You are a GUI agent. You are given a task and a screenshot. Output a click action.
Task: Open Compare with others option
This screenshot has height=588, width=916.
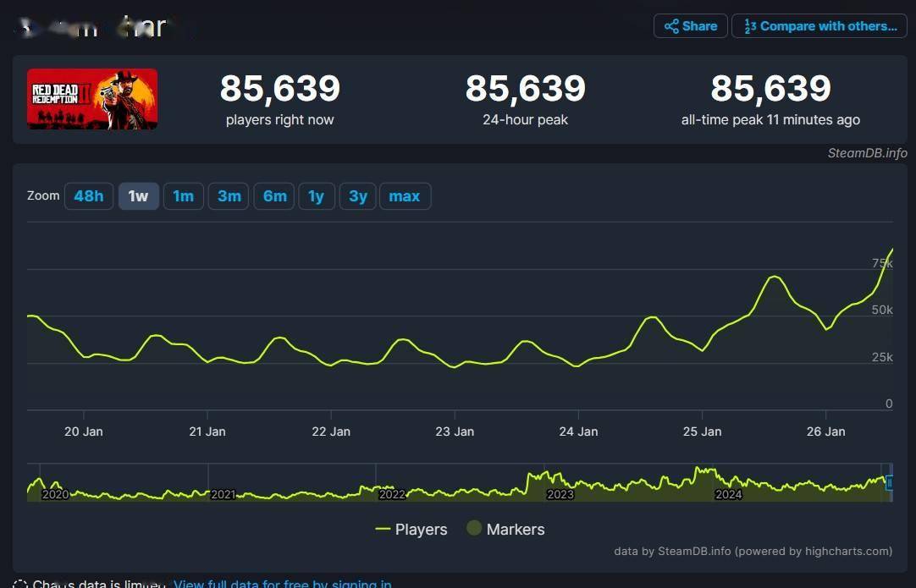[819, 26]
